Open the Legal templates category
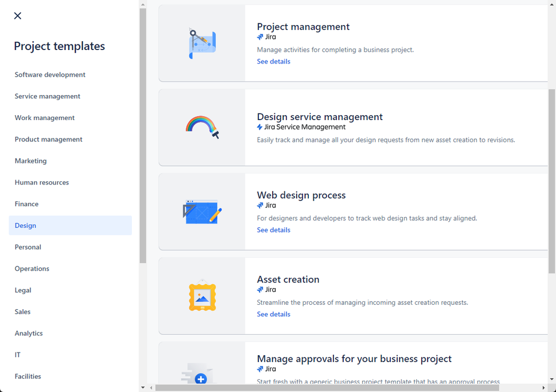The height and width of the screenshot is (392, 556). click(x=70, y=290)
